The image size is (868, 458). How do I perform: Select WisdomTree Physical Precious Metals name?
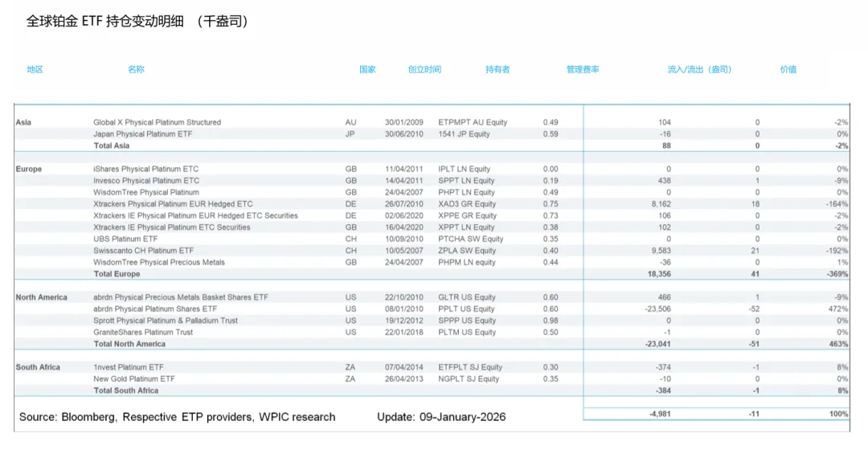159,262
